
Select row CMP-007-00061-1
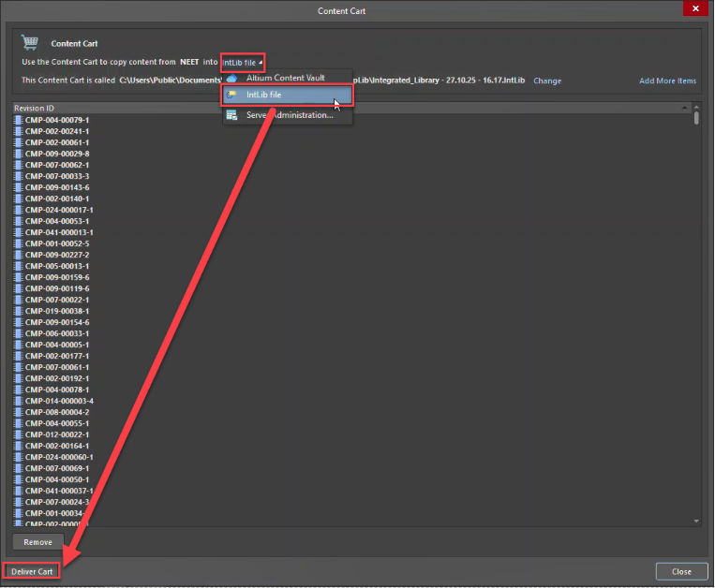tap(353, 367)
